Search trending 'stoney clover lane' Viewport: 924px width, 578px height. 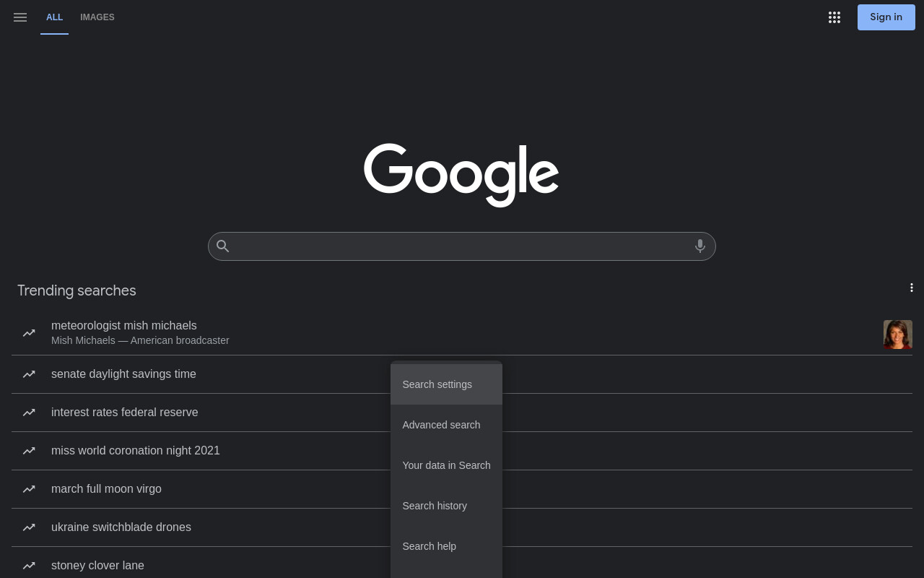tap(97, 566)
